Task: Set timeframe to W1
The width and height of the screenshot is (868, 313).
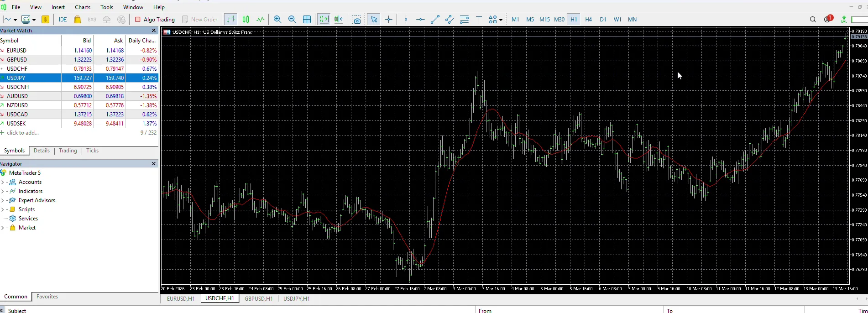Action: click(617, 20)
